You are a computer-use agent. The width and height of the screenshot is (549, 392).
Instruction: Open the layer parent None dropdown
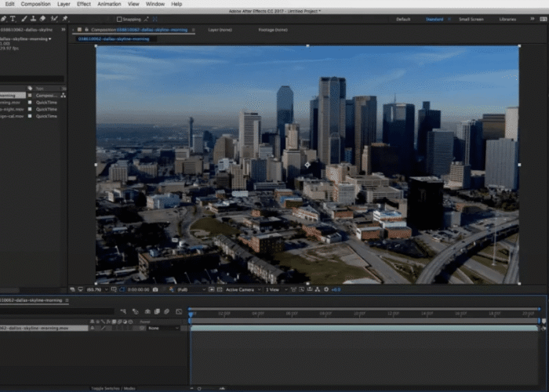coord(163,328)
